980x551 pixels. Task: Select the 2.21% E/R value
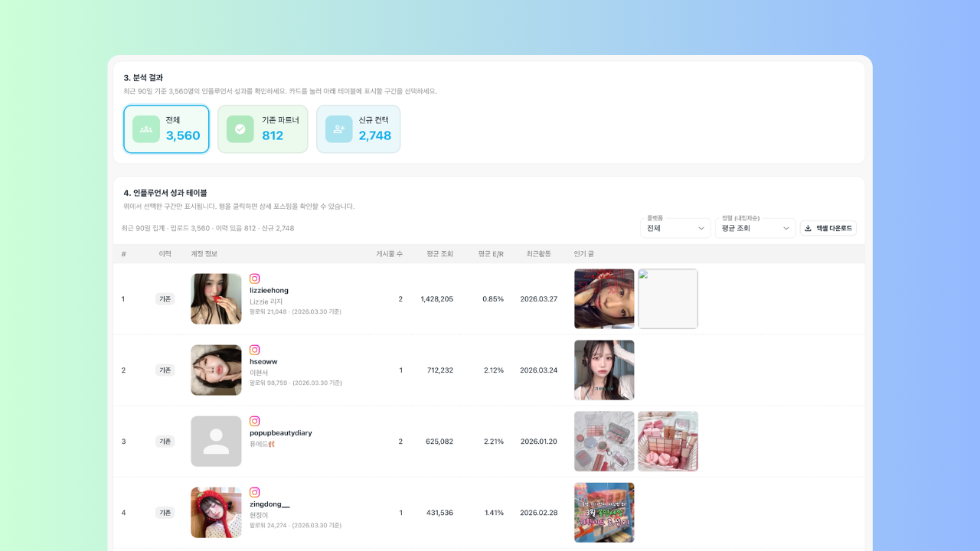494,442
